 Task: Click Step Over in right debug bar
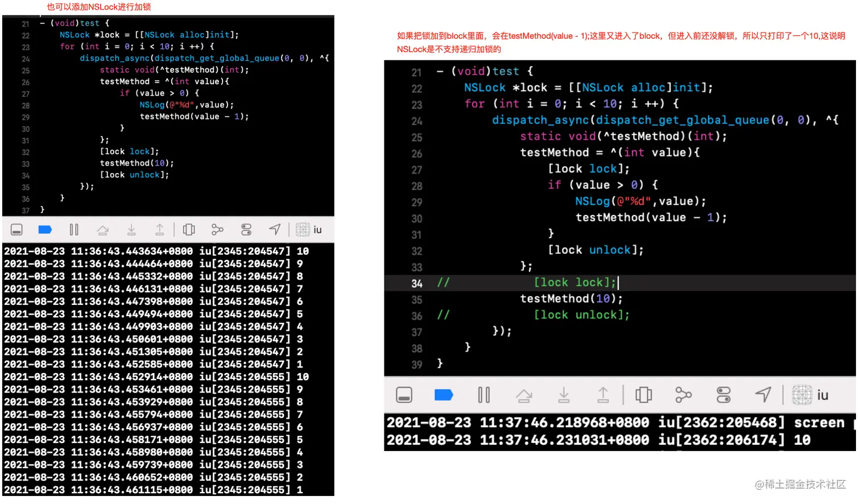524,395
